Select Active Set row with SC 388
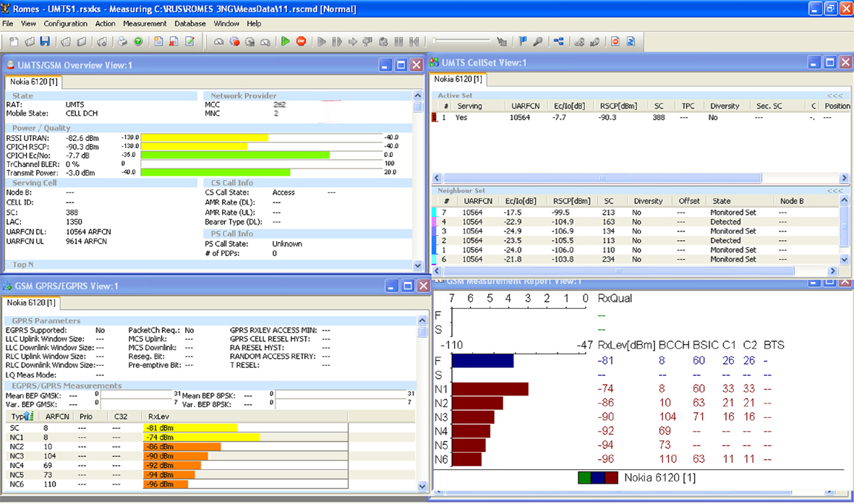The width and height of the screenshot is (854, 504). tap(641, 118)
